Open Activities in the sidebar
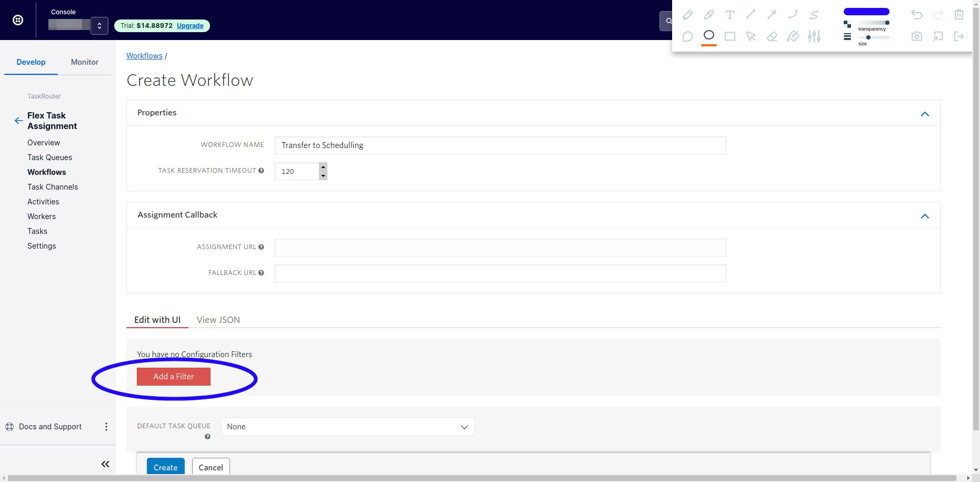 (43, 202)
